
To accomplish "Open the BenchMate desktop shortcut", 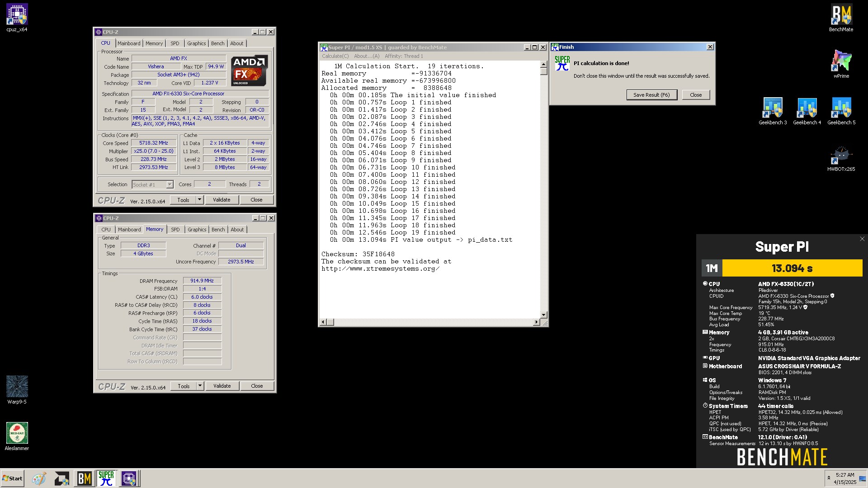I will [841, 18].
